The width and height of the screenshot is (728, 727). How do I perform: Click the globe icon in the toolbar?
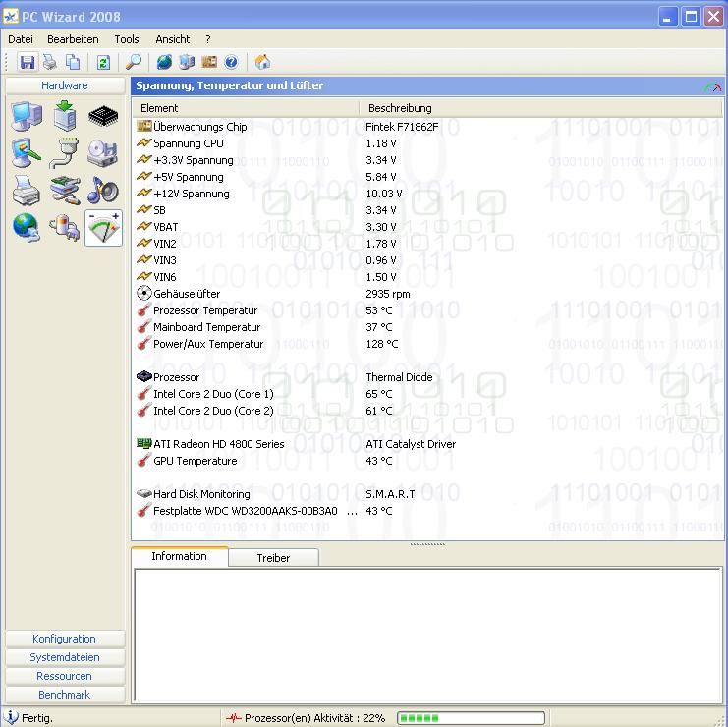[164, 62]
